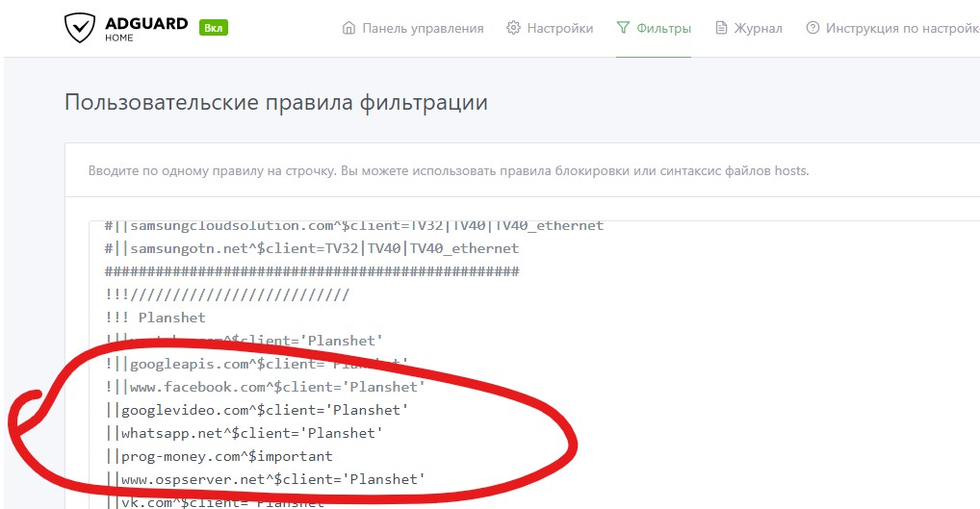Click the prog-money.com^$important rule line
980x509 pixels.
coord(219,456)
